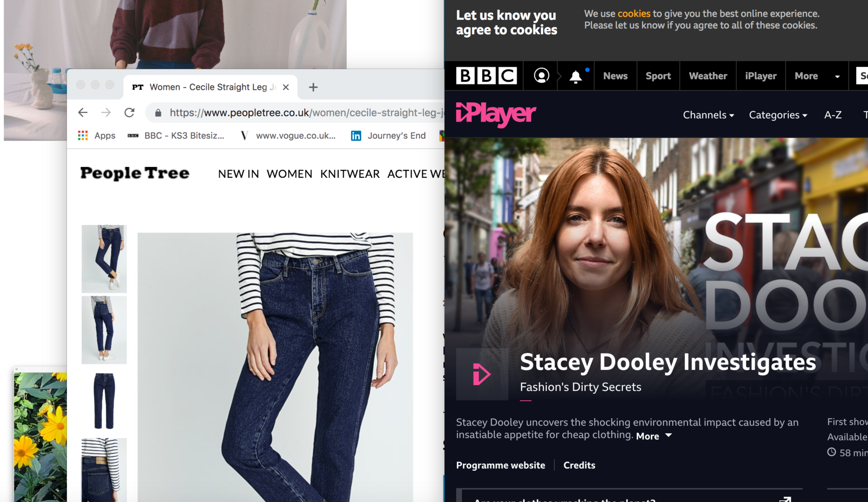Screen dimensions: 868x502
Task: Open the www.vogue.co.uk bookmark
Action: [288, 136]
